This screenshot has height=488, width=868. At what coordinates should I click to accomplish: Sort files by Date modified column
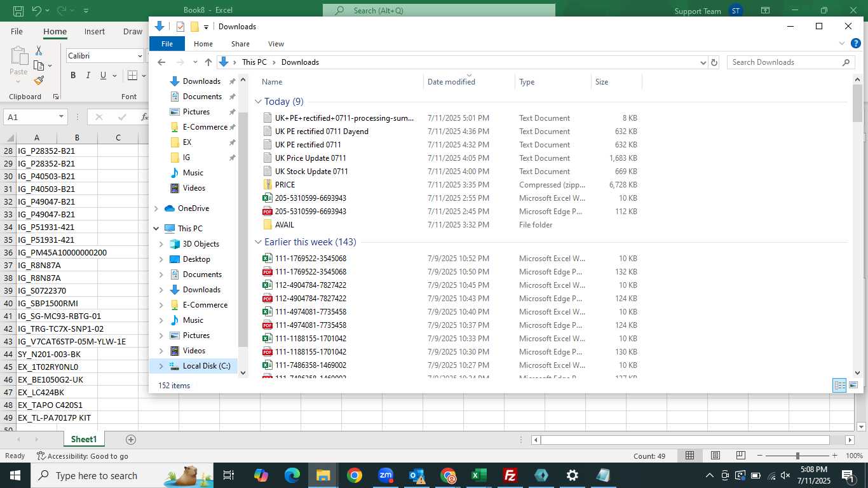pos(469,82)
